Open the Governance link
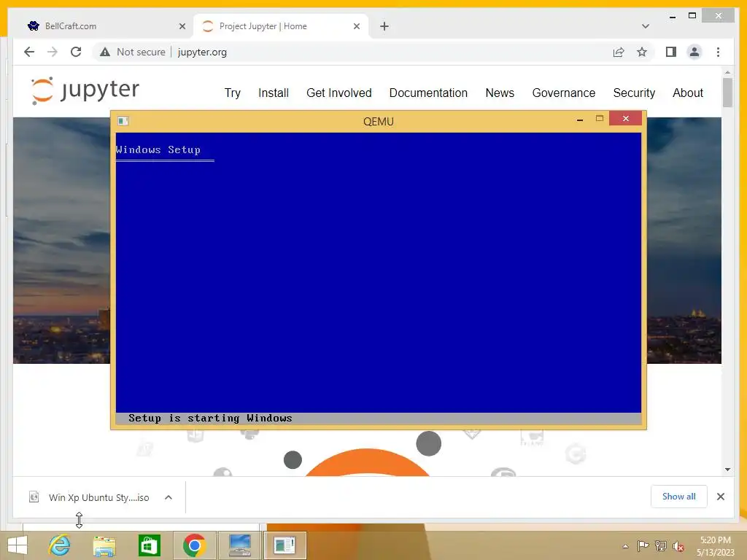Image resolution: width=747 pixels, height=560 pixels. point(564,93)
